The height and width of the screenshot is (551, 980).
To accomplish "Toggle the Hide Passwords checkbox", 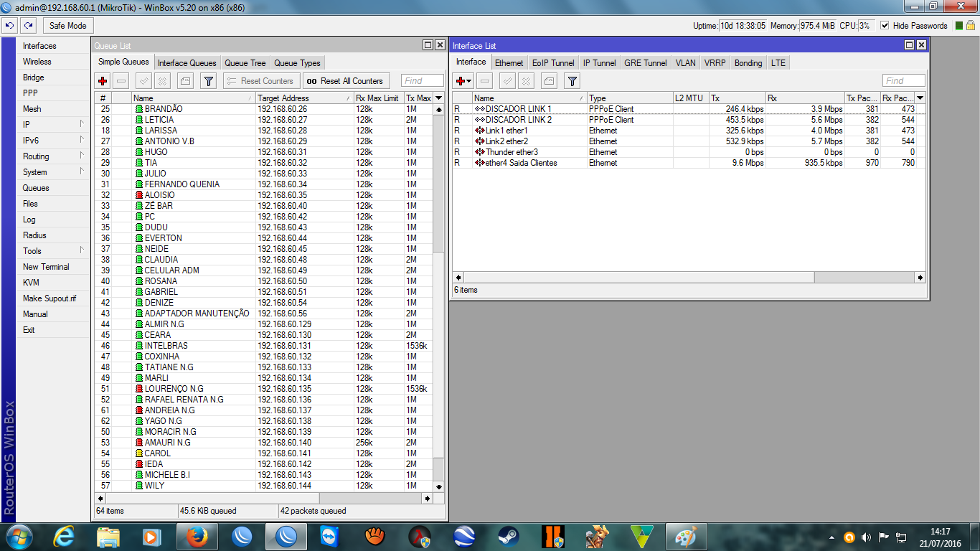I will coord(885,26).
